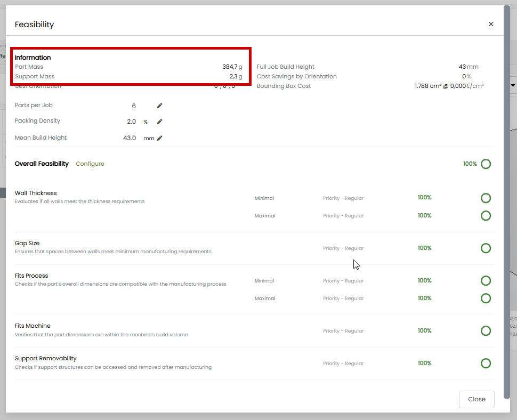Click the Wall Thickness Maximal status circle
This screenshot has width=517, height=420.
[x=486, y=216]
